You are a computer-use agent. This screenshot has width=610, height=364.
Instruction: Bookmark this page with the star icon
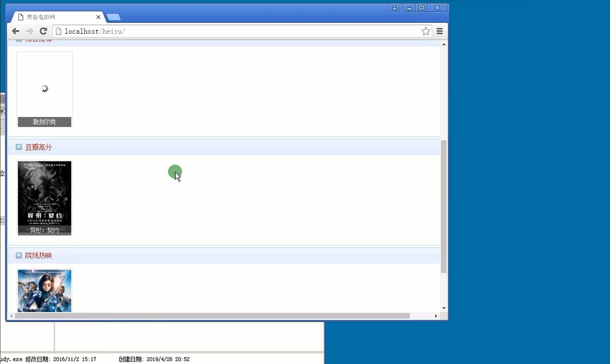pyautogui.click(x=426, y=31)
